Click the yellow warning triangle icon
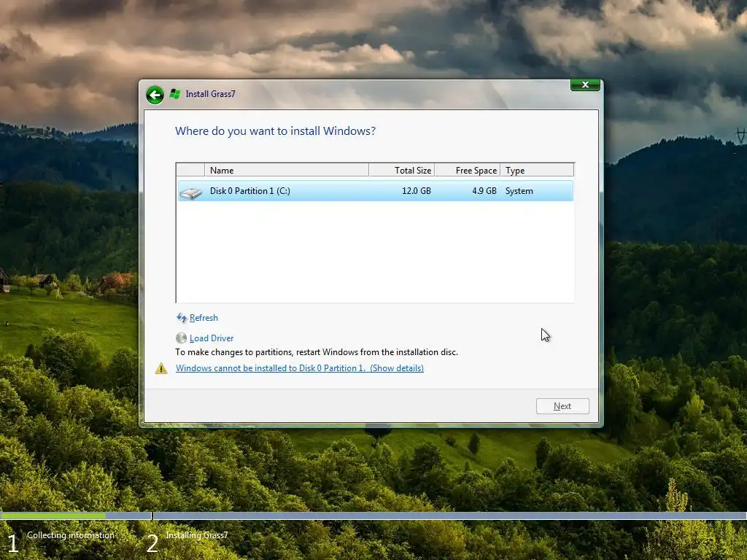Image resolution: width=747 pixels, height=560 pixels. [x=161, y=368]
